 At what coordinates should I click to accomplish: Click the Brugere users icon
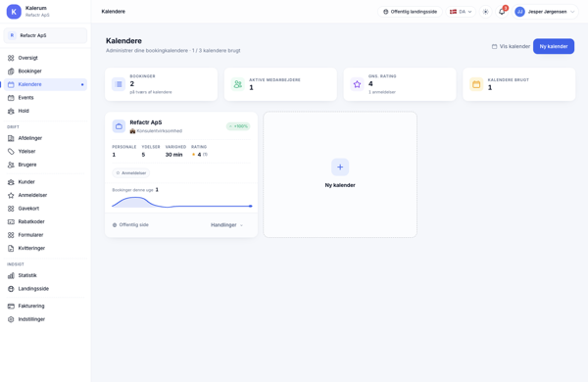(x=11, y=165)
